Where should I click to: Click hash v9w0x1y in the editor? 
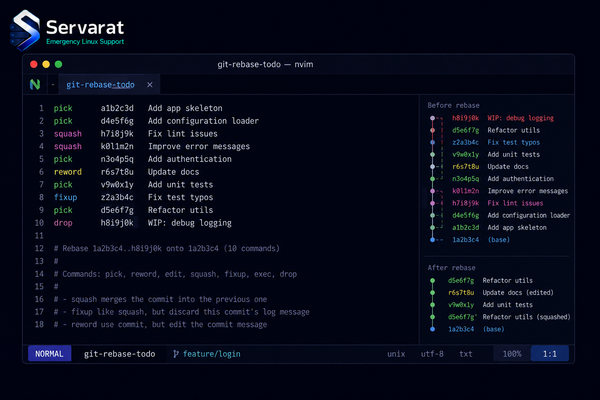tap(117, 185)
